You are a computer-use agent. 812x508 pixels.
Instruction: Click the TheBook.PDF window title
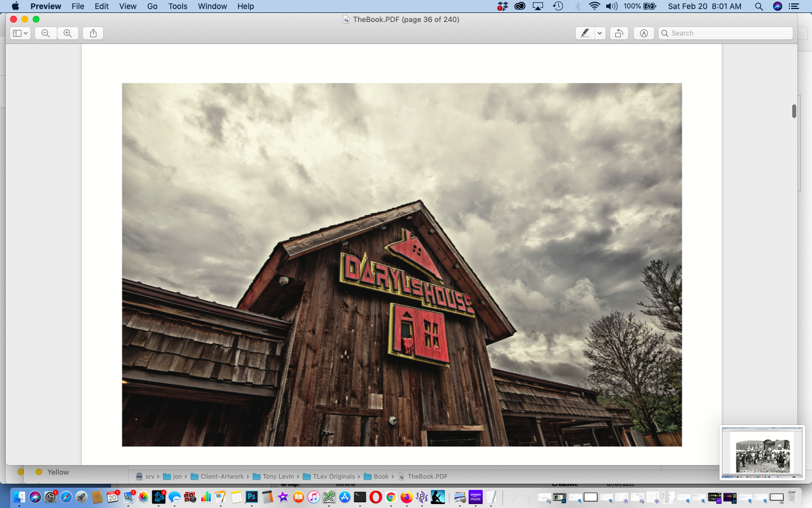(x=406, y=19)
